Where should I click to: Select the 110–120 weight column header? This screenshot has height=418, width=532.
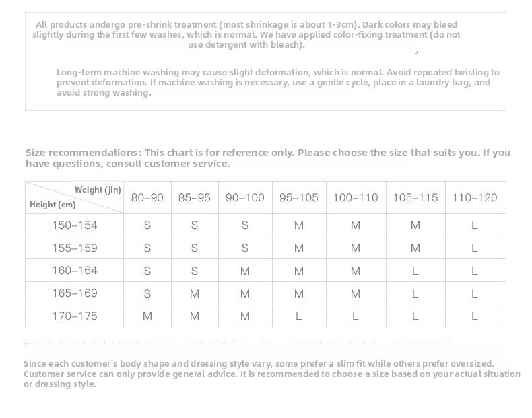click(475, 197)
